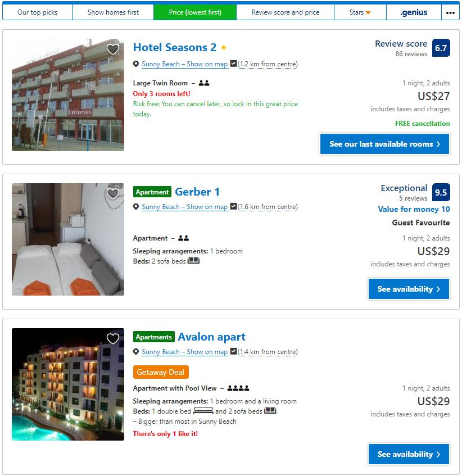Click the map icon beside Gerber 1 link
The image size is (462, 476).
(x=233, y=206)
